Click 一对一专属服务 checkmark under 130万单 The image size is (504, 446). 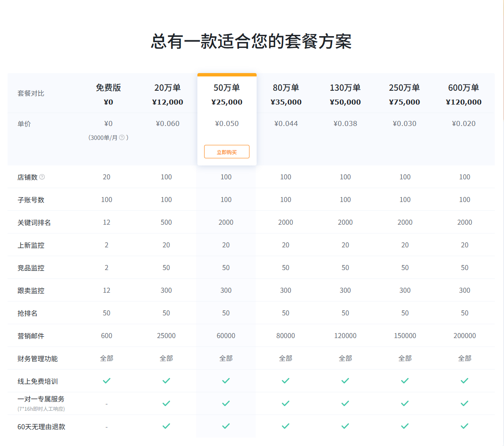tap(345, 403)
